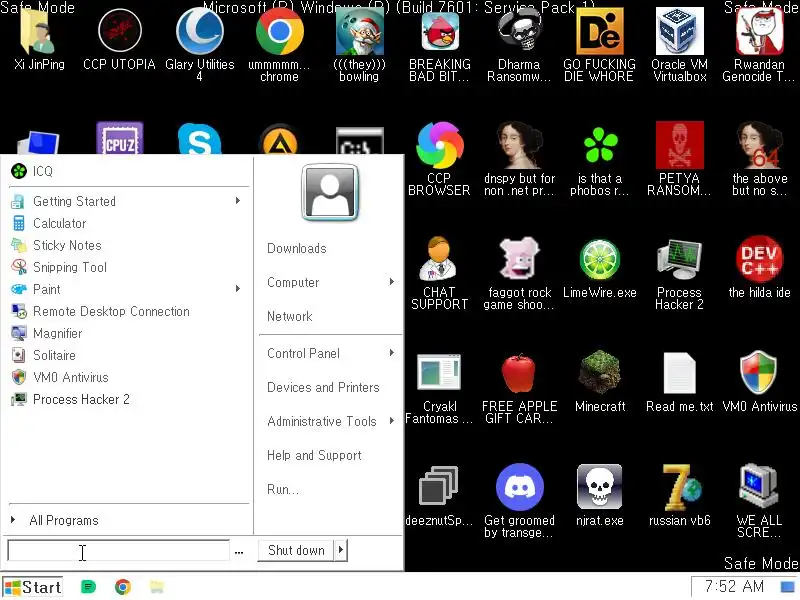The image size is (800, 600).
Task: Click the Start menu search box
Action: click(118, 551)
